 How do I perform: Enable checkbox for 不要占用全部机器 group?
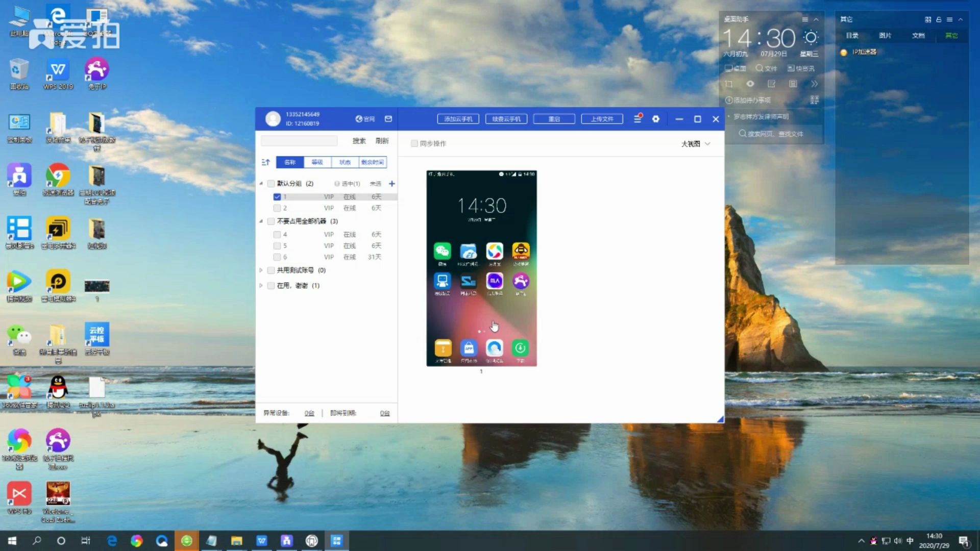[269, 221]
